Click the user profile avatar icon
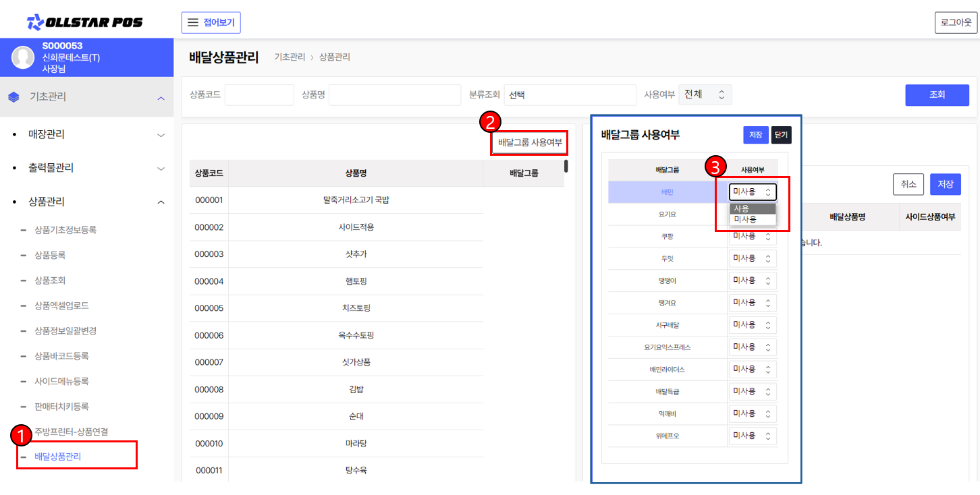 (x=23, y=58)
